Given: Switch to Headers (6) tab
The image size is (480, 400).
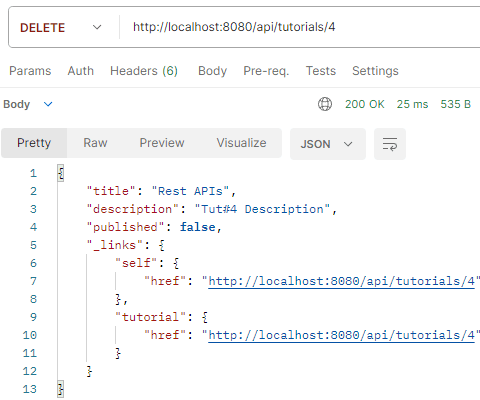Looking at the screenshot, I should tap(144, 71).
